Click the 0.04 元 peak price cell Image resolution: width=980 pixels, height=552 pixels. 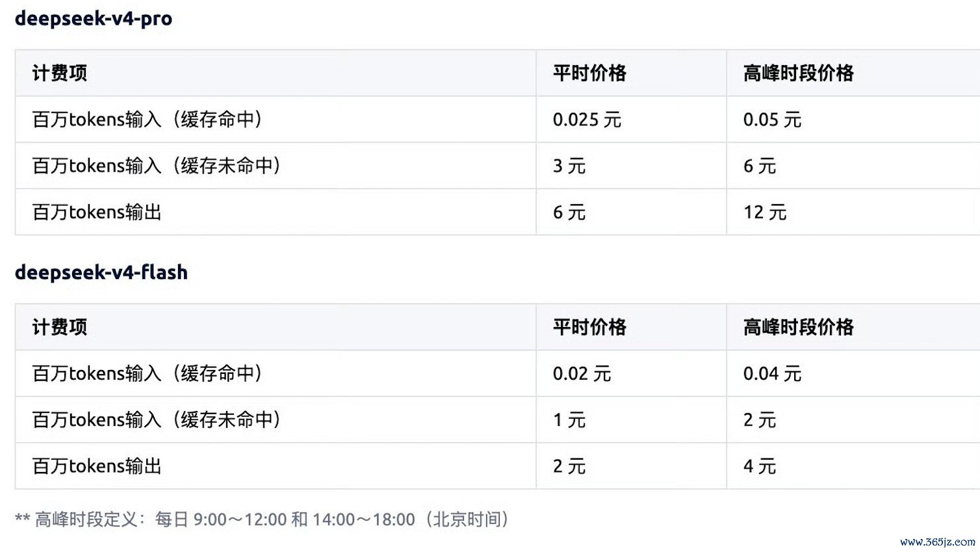(772, 373)
